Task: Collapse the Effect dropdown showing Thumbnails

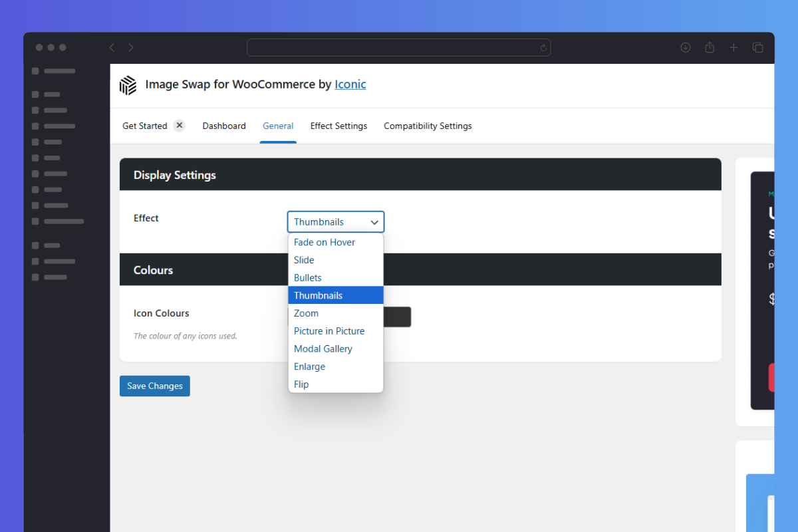Action: click(x=336, y=222)
